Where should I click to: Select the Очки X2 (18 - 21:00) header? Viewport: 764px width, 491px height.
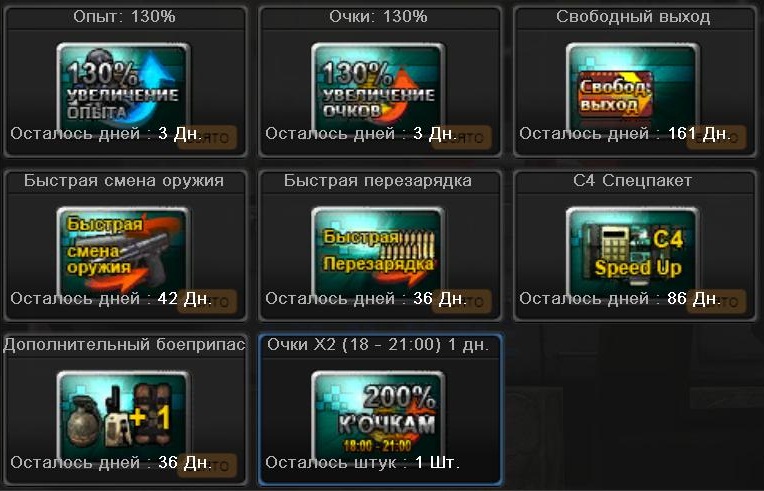(x=378, y=345)
